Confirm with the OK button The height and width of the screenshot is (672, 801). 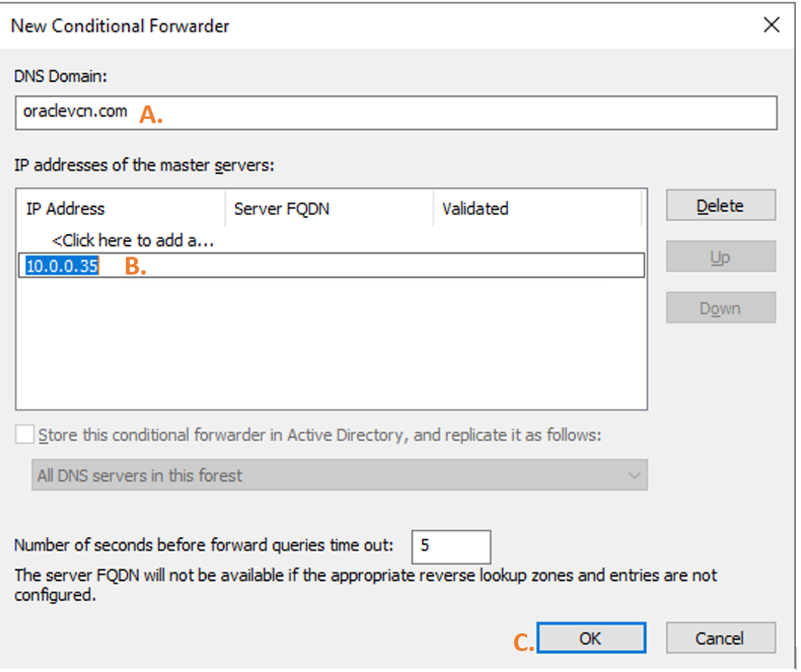point(591,638)
